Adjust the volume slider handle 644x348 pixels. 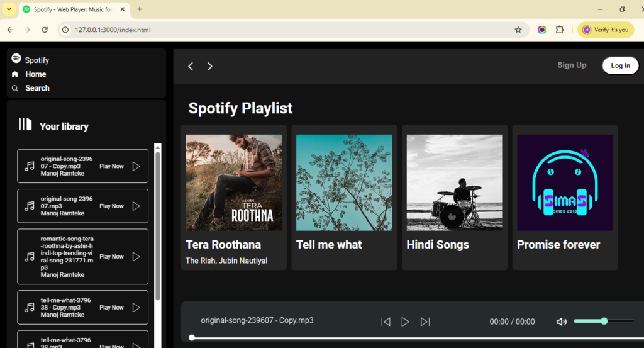pyautogui.click(x=604, y=321)
